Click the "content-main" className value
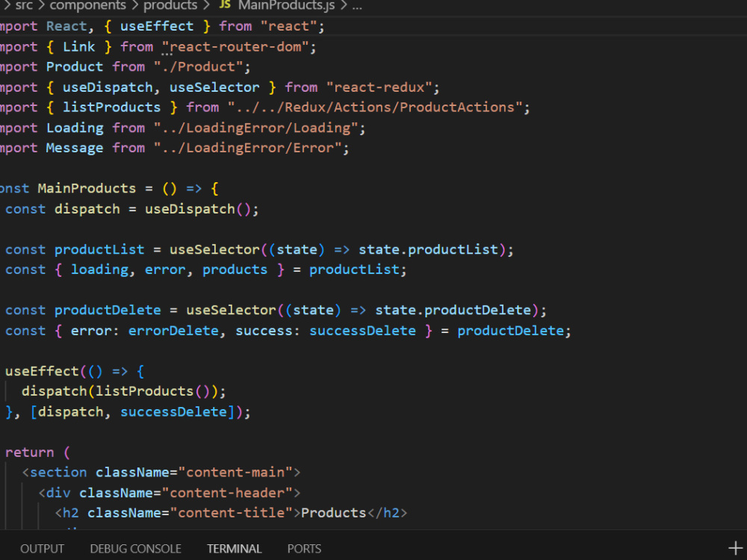Image resolution: width=747 pixels, height=560 pixels. [x=235, y=473]
